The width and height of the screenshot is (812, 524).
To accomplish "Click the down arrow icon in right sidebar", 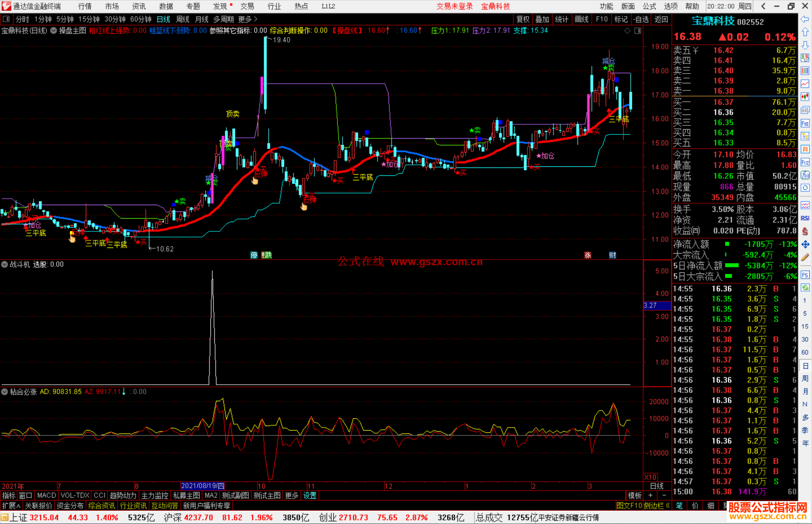I will pyautogui.click(x=805, y=45).
